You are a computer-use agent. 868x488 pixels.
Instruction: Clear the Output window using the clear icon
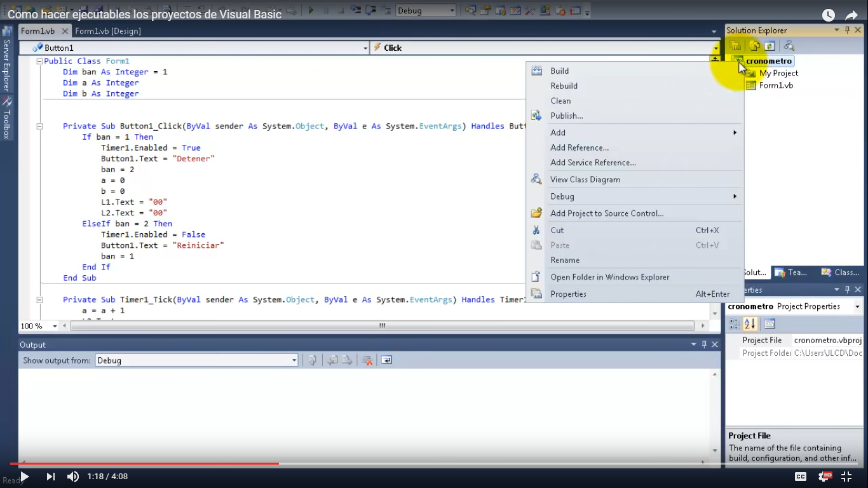coord(367,360)
